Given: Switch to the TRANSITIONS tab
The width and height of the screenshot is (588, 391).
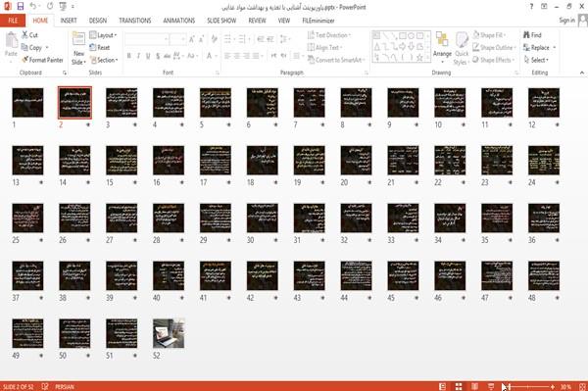Looking at the screenshot, I should [135, 21].
